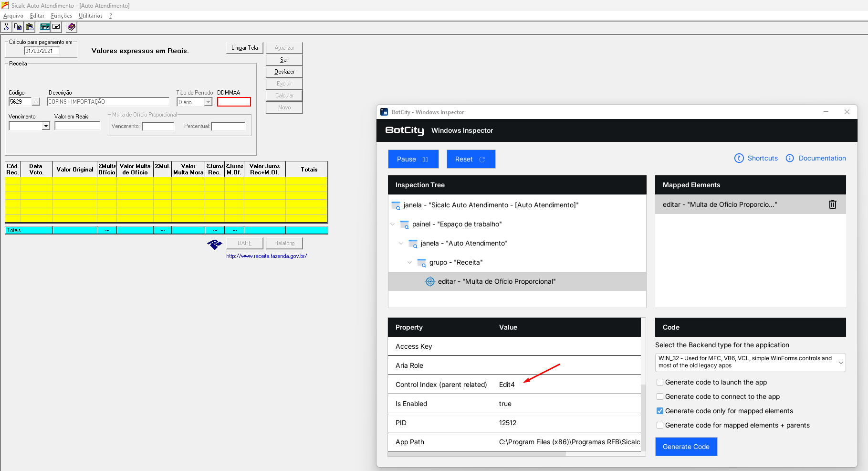This screenshot has height=471, width=868.
Task: Delete mapped element with trash icon
Action: (832, 204)
